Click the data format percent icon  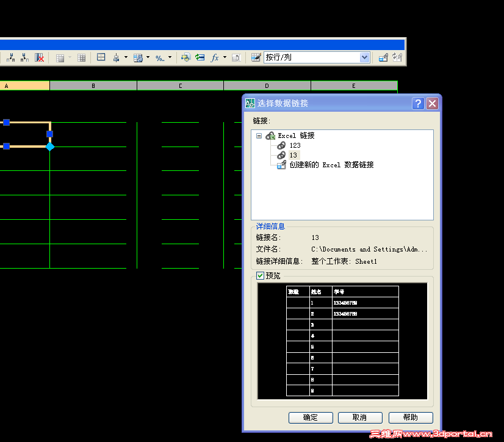tap(160, 58)
